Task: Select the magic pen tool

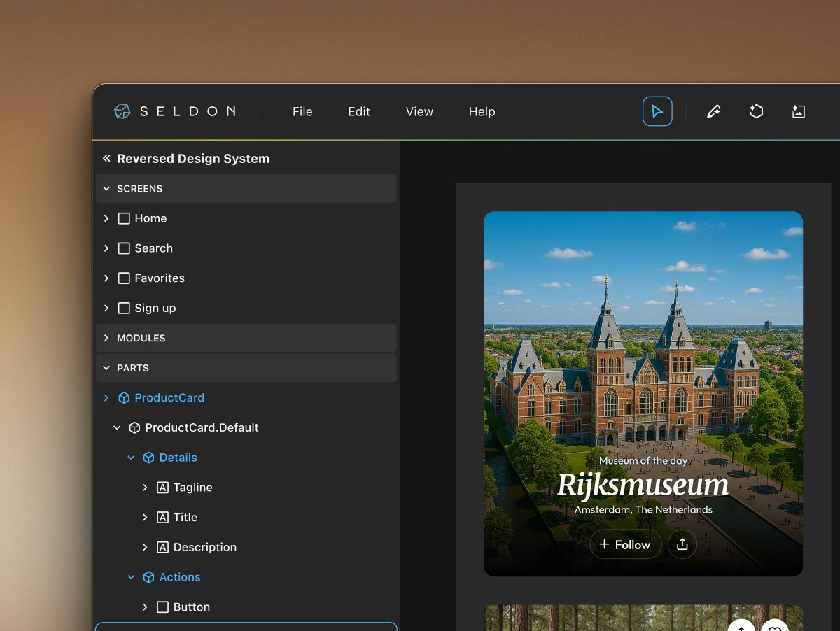Action: pyautogui.click(x=713, y=111)
